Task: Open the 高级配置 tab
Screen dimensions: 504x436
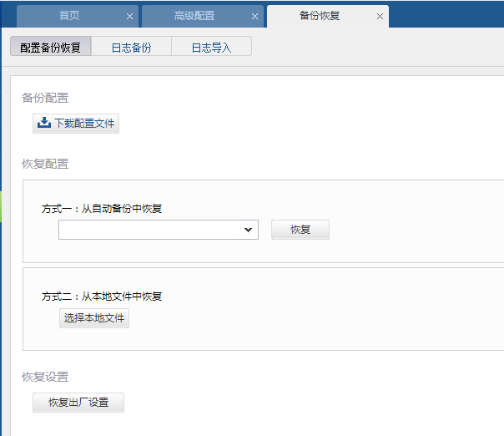Action: click(194, 16)
